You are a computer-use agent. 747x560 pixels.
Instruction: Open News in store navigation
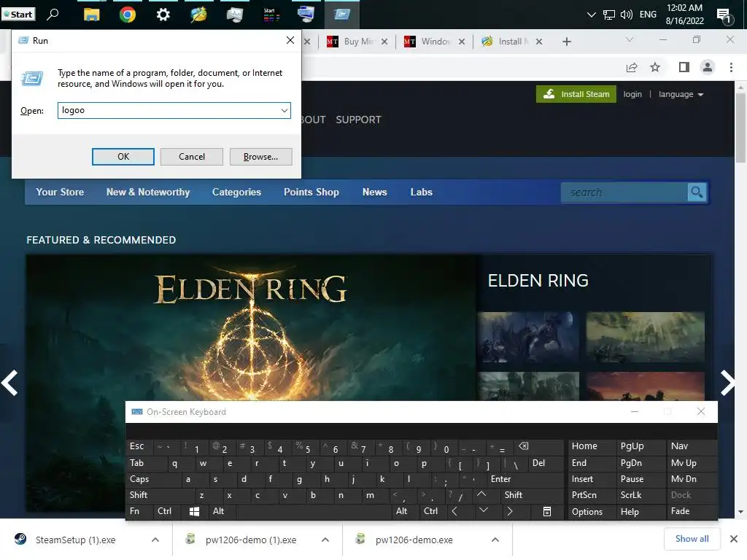pos(374,192)
